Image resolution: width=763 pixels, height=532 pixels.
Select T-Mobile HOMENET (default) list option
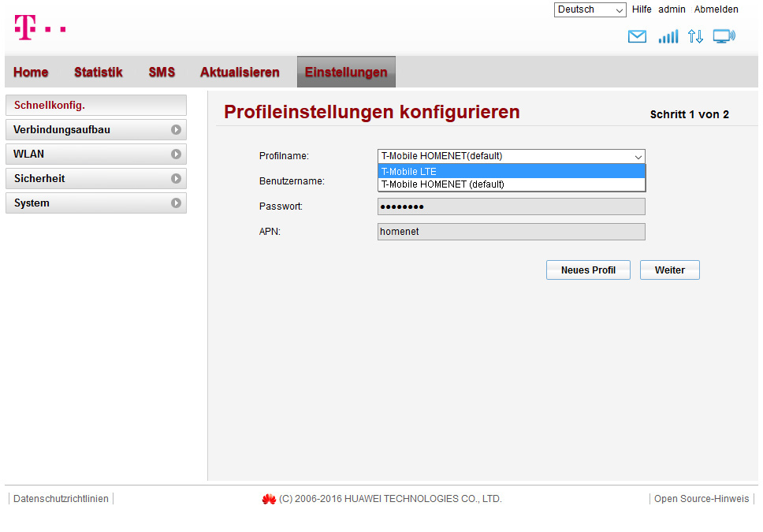[512, 184]
